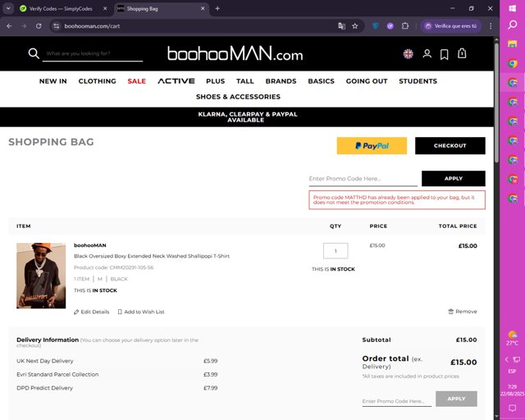This screenshot has height=420, width=525.
Task: Click the DPD Predict Delivery row
Action: click(x=116, y=388)
